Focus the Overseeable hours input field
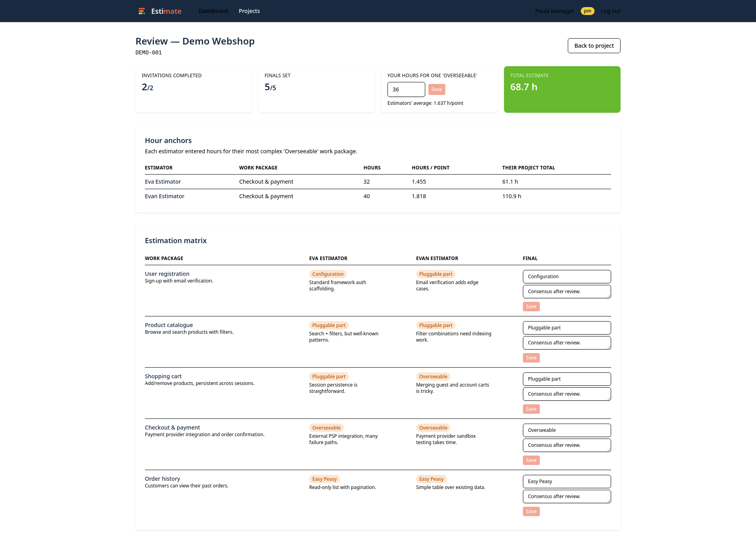Viewport: 756px width, 543px height. pyautogui.click(x=406, y=89)
